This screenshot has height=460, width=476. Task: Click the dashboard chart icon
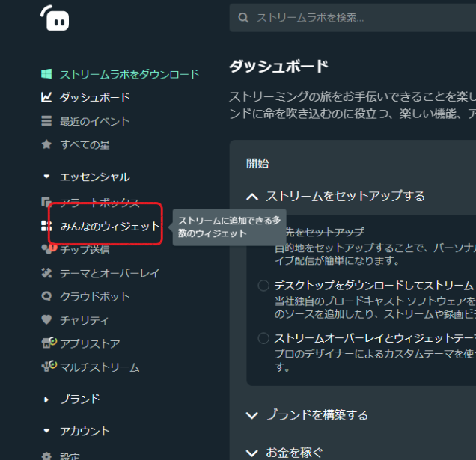click(x=46, y=97)
